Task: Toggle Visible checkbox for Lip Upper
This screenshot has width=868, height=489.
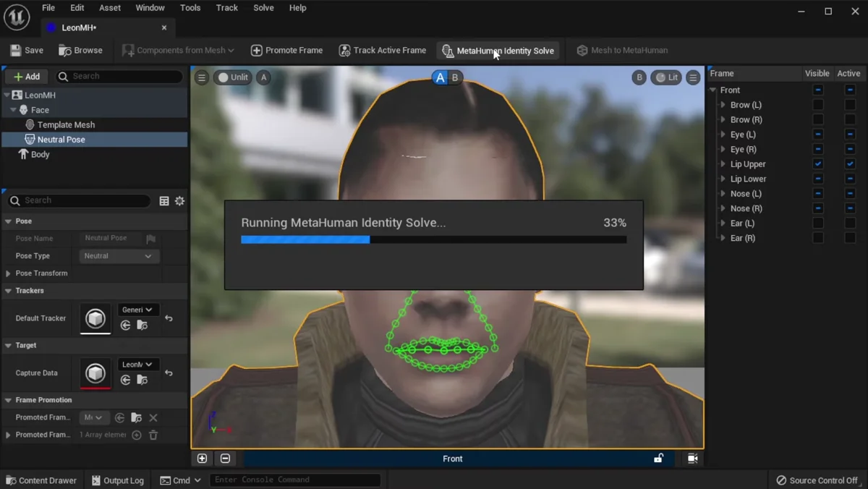Action: pos(818,164)
